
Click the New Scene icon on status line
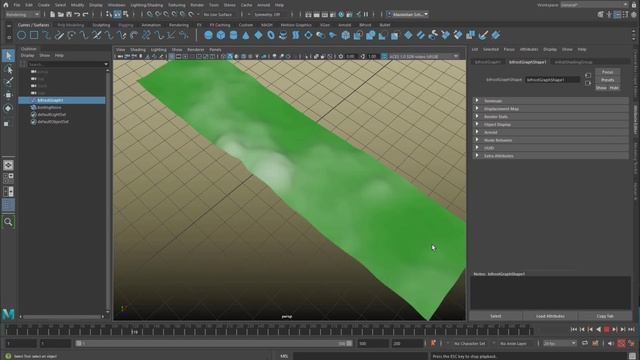point(52,14)
